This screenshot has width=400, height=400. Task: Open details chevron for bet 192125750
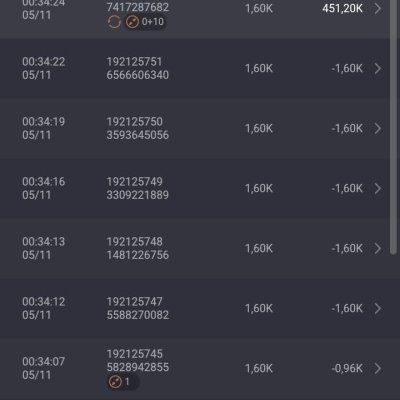pos(378,128)
